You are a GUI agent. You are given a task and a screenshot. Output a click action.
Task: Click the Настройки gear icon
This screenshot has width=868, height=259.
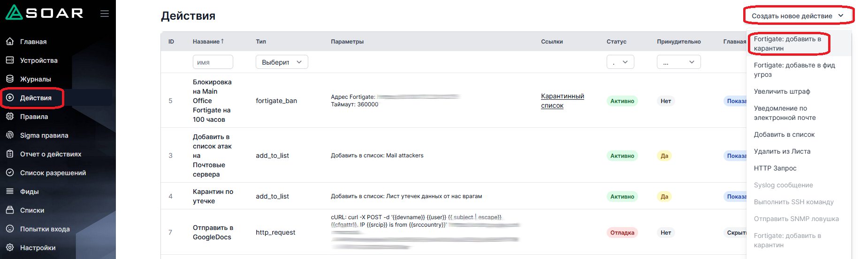click(10, 248)
